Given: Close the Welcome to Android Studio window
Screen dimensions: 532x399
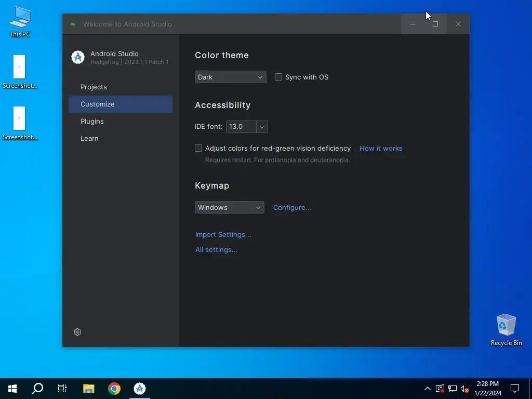Looking at the screenshot, I should coord(458,24).
